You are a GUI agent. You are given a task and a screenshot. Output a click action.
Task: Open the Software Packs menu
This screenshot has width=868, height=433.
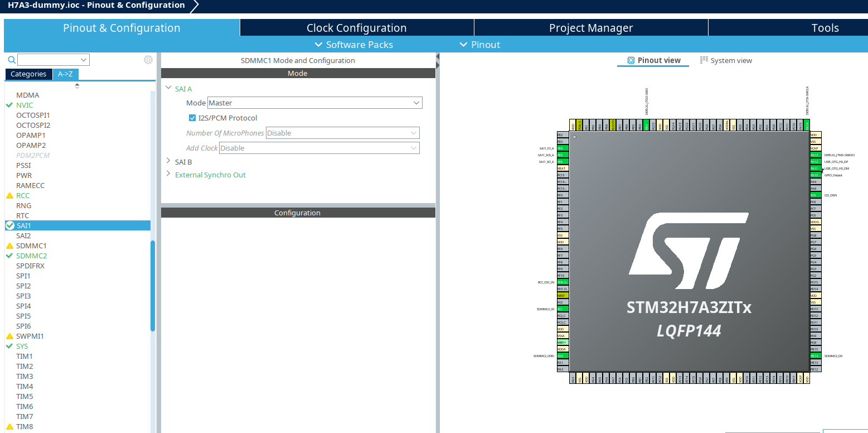coord(353,45)
